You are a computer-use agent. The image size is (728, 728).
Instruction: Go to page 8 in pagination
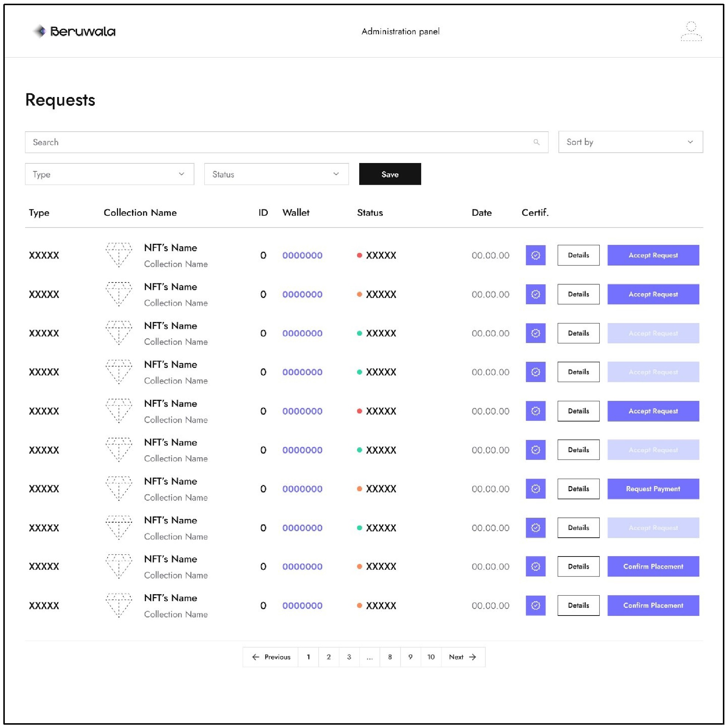click(390, 657)
